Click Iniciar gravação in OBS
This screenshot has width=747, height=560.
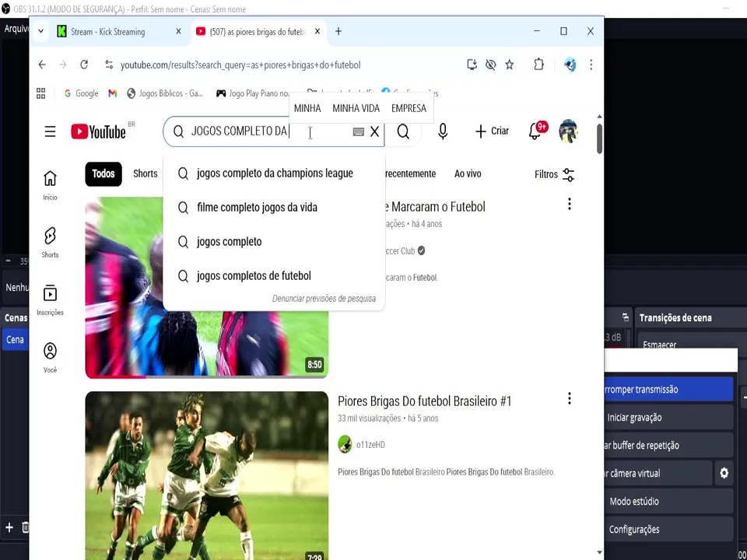click(669, 418)
